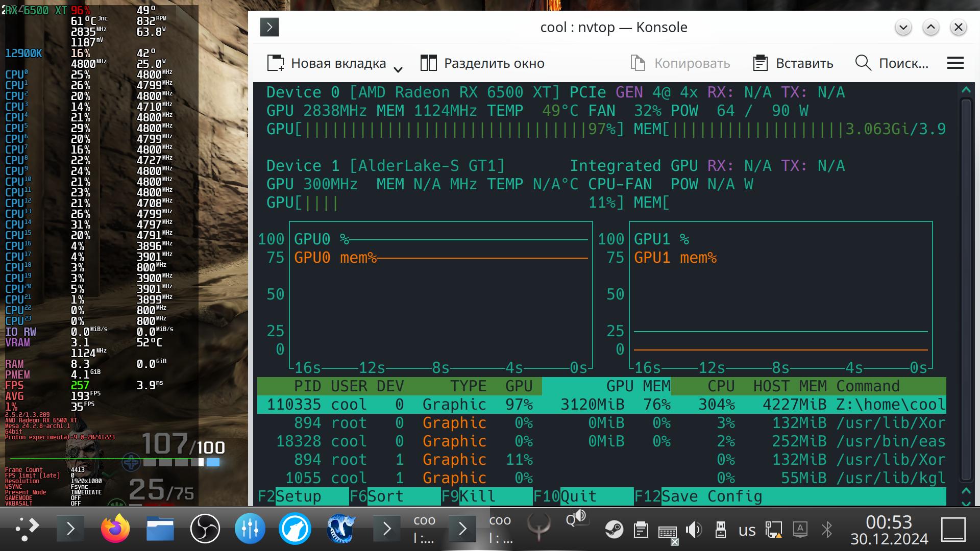Open the Dolphin file manager icon

pyautogui.click(x=160, y=529)
